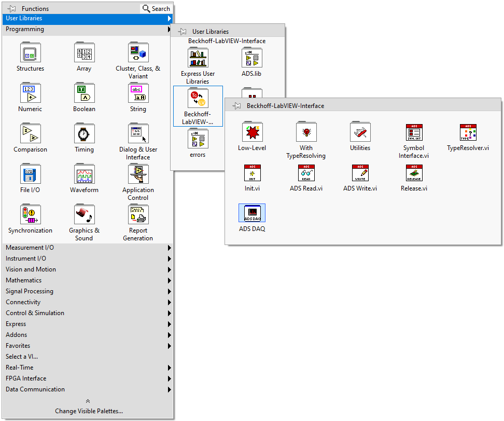Open the Data Communication menu entry
Image resolution: width=504 pixels, height=421 pixels.
(35, 389)
